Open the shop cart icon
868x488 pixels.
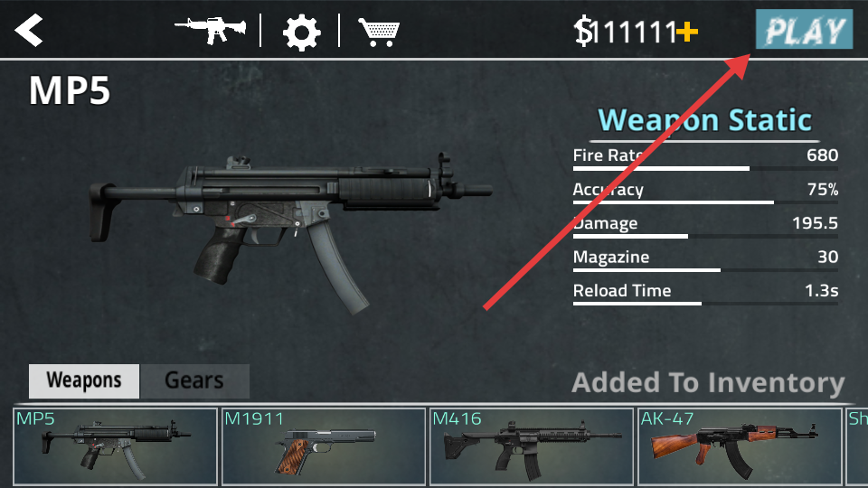pos(379,33)
